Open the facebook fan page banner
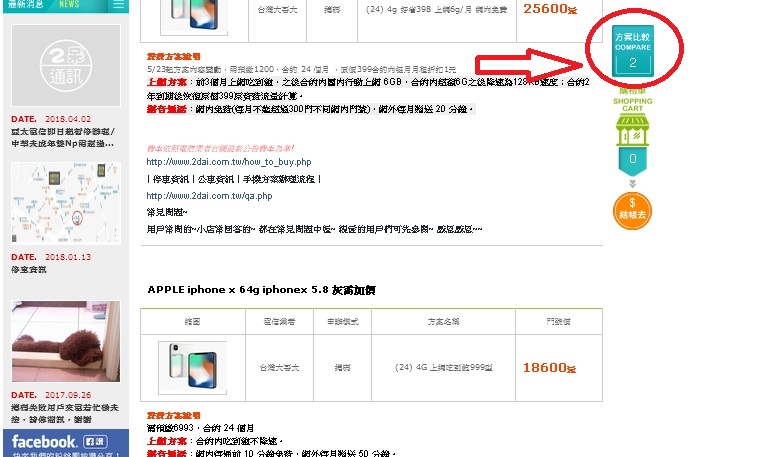767x457 pixels. [66, 443]
